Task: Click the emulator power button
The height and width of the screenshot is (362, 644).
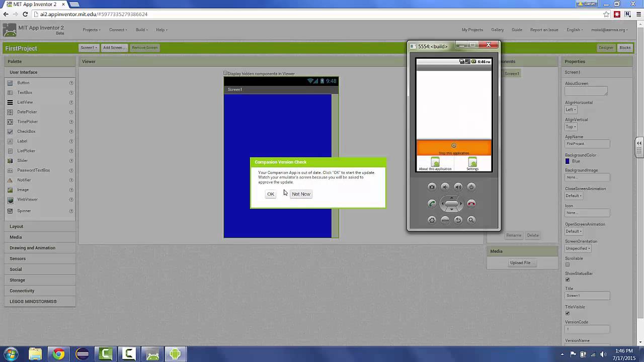Action: (x=471, y=187)
